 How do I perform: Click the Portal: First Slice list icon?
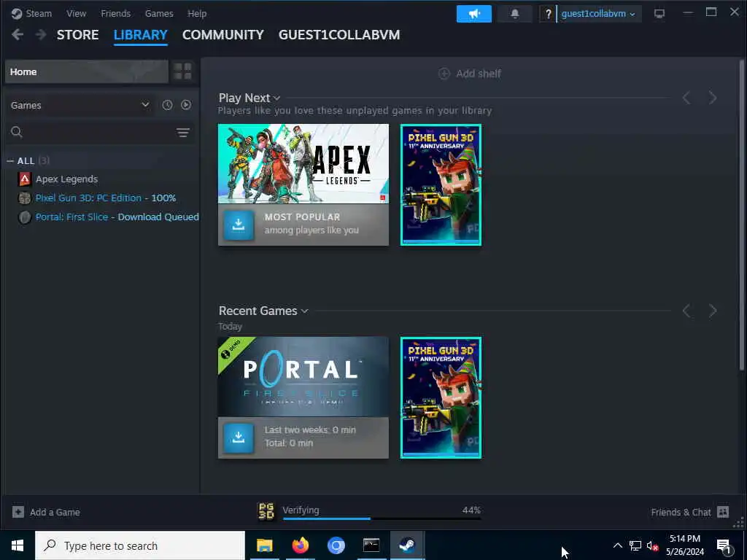(x=24, y=217)
